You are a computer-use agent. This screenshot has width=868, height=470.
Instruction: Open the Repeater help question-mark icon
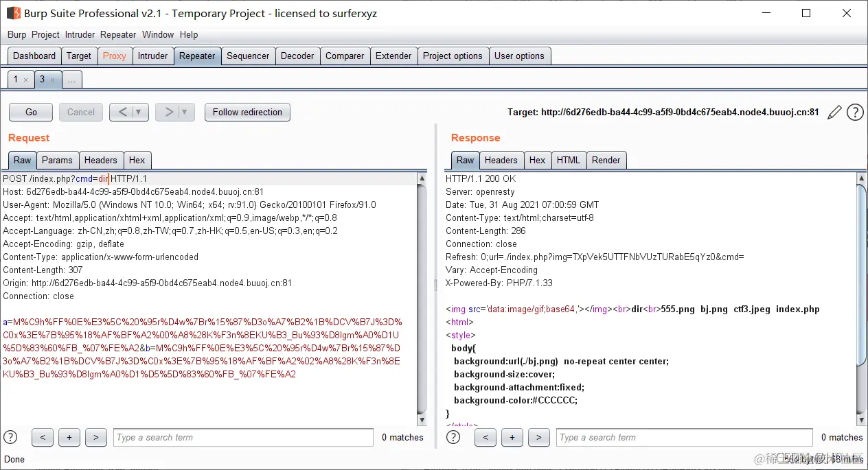(x=855, y=113)
